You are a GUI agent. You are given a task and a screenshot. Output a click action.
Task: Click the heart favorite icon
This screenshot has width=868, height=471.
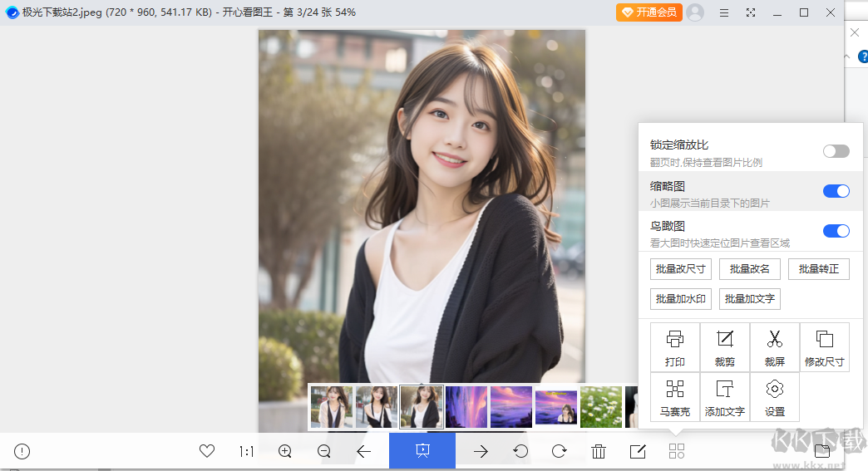(207, 451)
